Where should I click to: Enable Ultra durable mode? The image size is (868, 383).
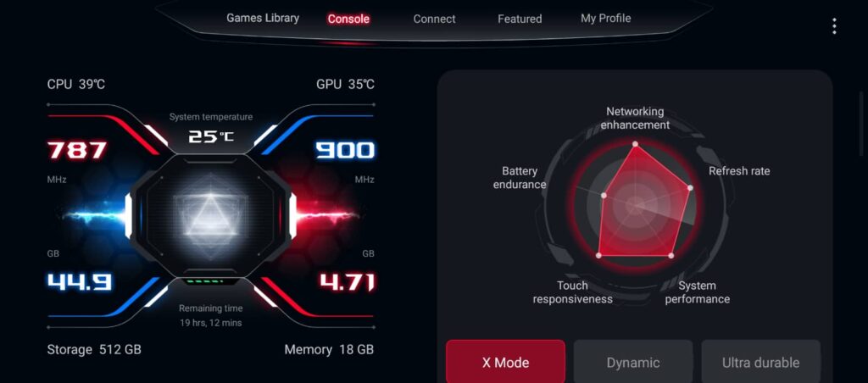[760, 363]
